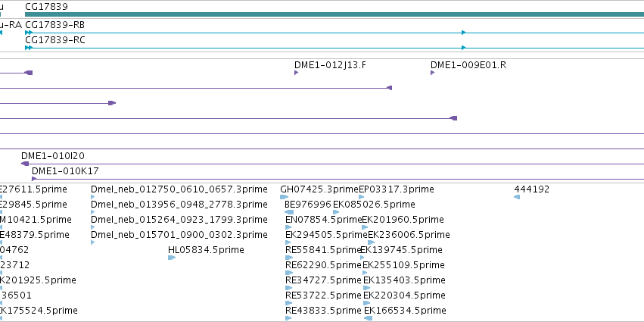Select the RE34727.5prime label
644x322 pixels.
323,280
